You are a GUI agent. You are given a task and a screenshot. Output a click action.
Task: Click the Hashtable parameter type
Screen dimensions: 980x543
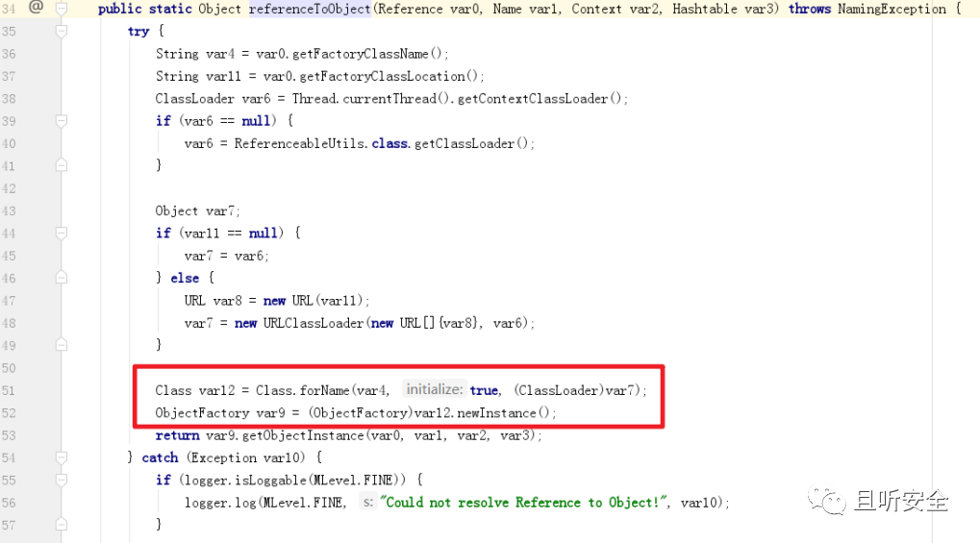click(704, 9)
